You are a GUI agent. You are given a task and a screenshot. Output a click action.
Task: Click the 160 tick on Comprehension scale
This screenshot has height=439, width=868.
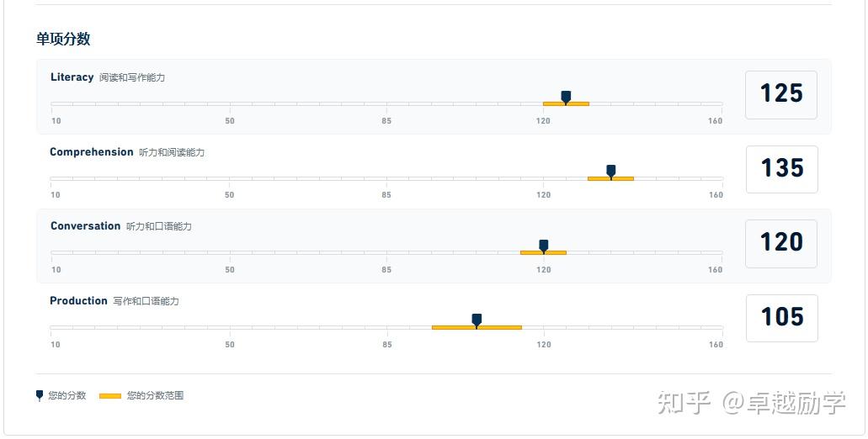coord(716,194)
